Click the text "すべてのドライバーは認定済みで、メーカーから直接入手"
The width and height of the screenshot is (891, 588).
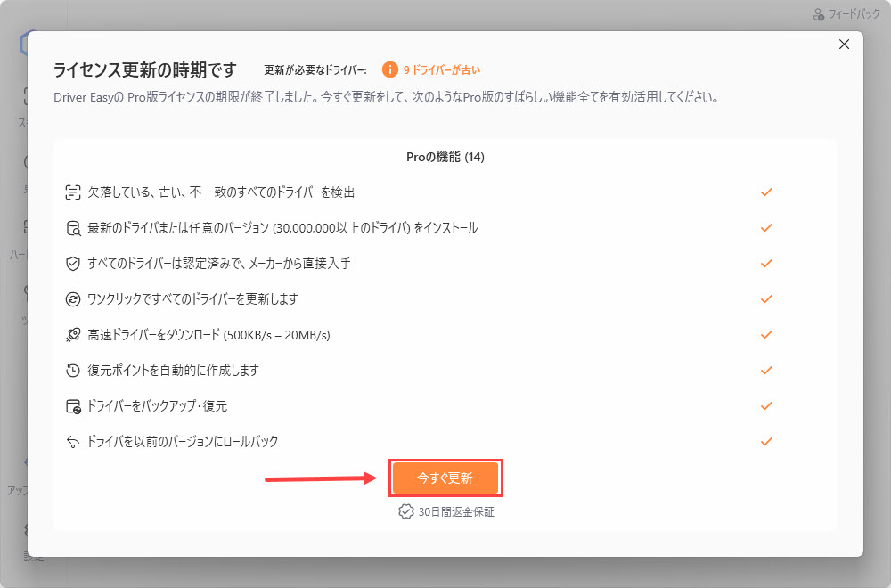(219, 264)
